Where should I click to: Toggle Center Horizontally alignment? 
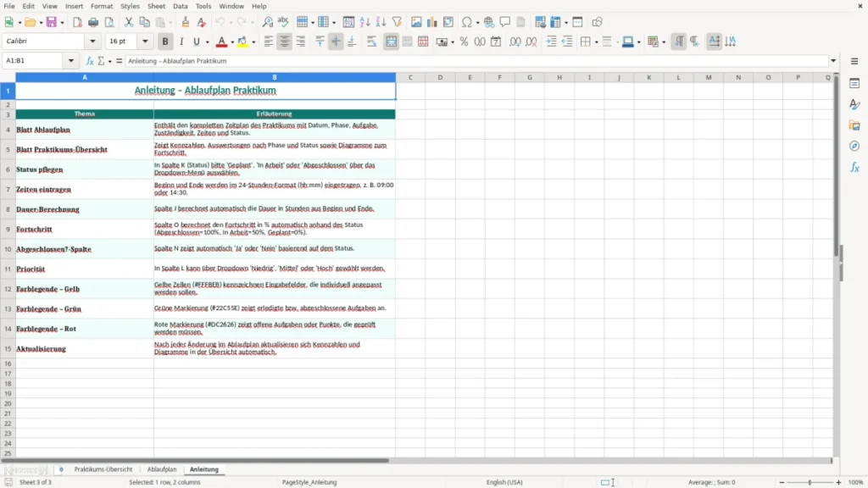click(x=285, y=42)
